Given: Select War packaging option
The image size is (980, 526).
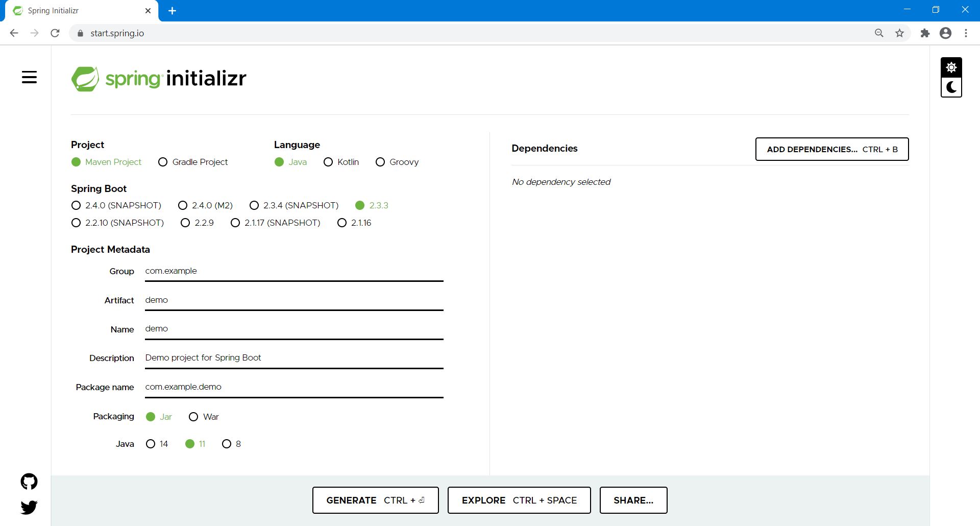Looking at the screenshot, I should pos(193,417).
